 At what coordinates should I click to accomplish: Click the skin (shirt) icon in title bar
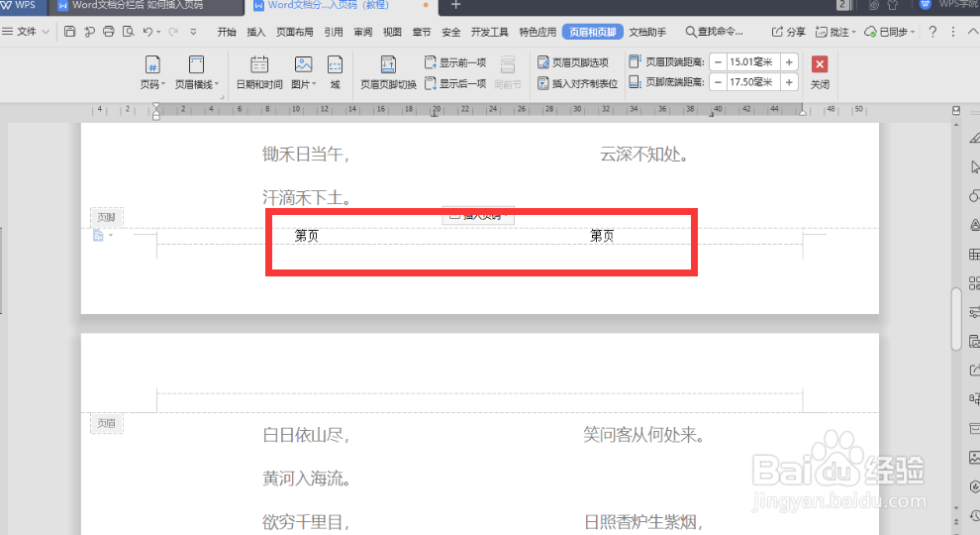pyautogui.click(x=893, y=5)
